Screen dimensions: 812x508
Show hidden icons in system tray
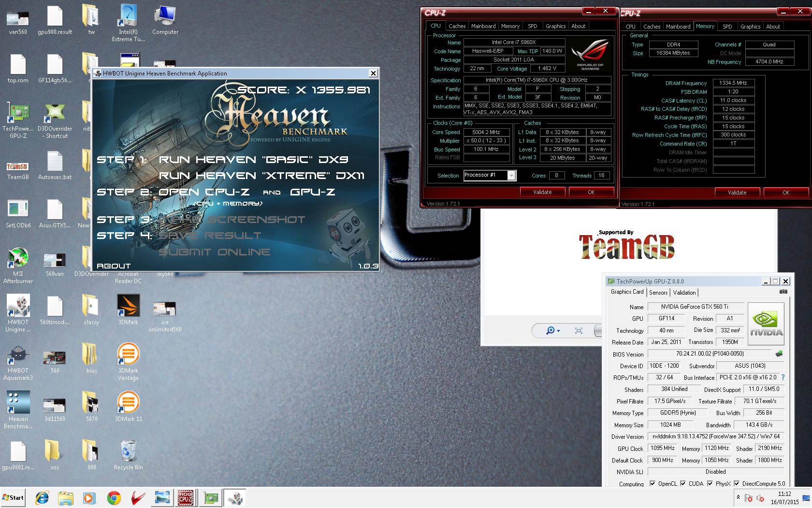[738, 497]
